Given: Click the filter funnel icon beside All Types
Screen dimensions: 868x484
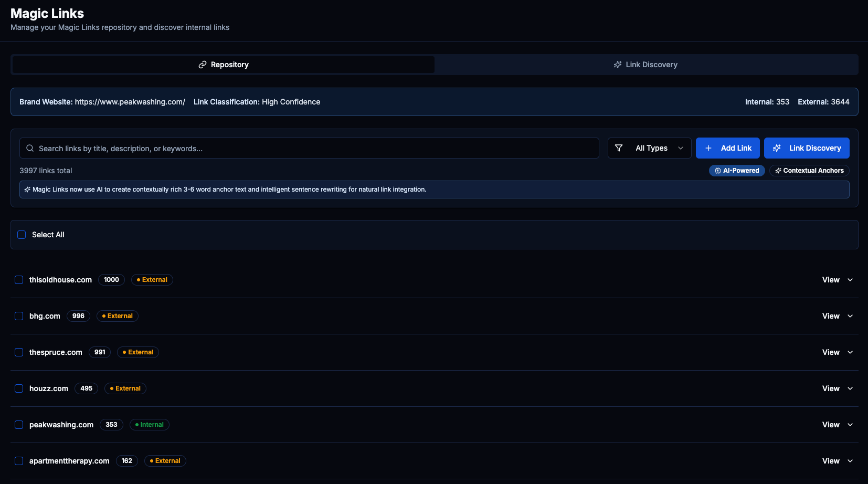Looking at the screenshot, I should point(620,148).
